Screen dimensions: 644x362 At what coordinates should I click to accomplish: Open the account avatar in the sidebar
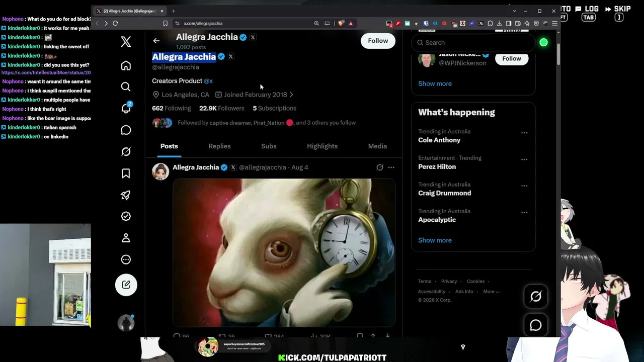[x=126, y=323]
